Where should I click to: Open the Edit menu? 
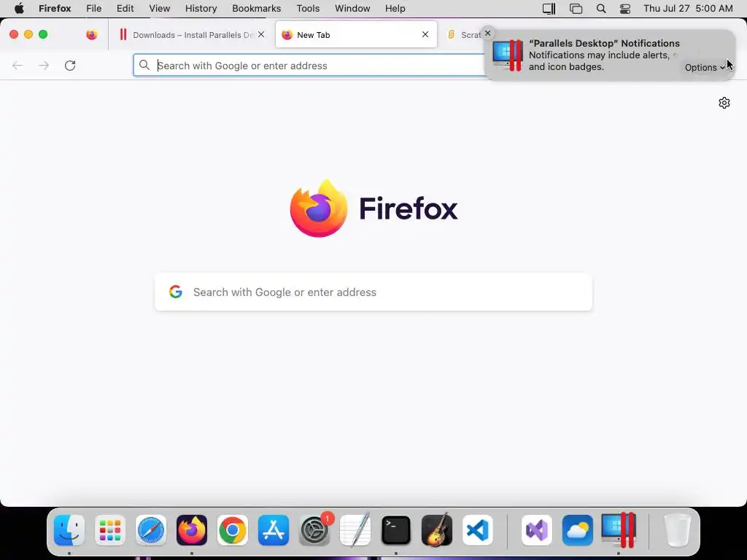tap(125, 9)
